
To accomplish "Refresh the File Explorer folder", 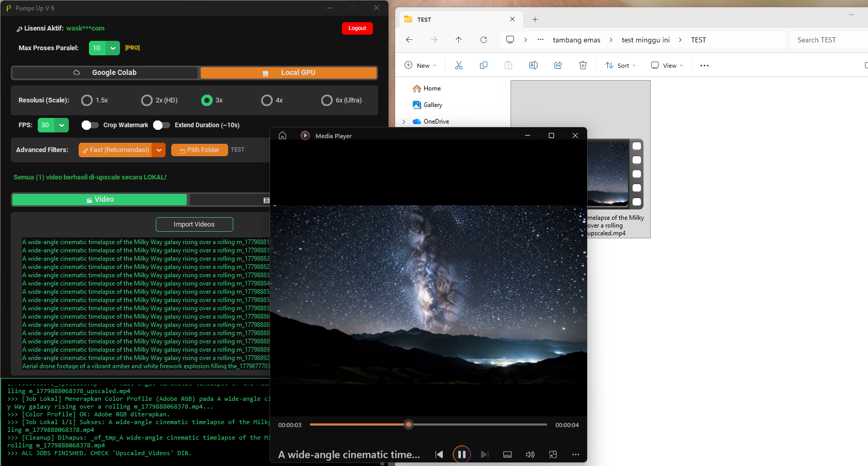I will pyautogui.click(x=484, y=40).
